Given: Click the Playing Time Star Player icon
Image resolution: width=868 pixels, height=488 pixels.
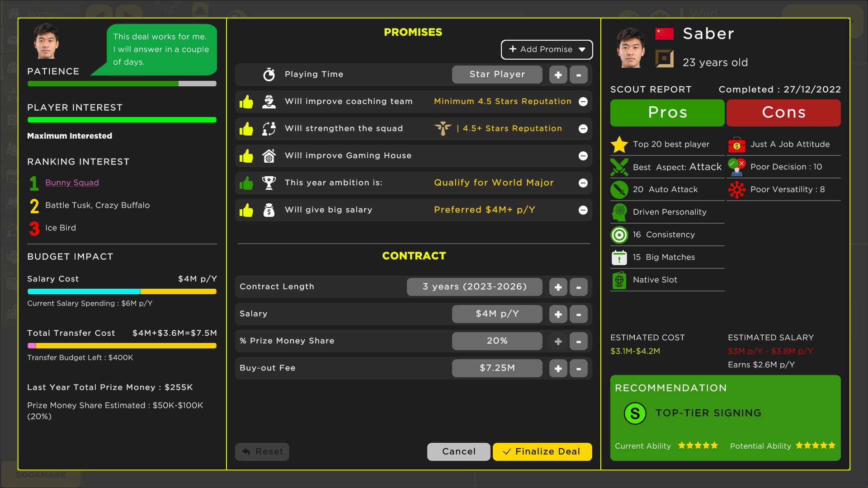Looking at the screenshot, I should pyautogui.click(x=497, y=74).
